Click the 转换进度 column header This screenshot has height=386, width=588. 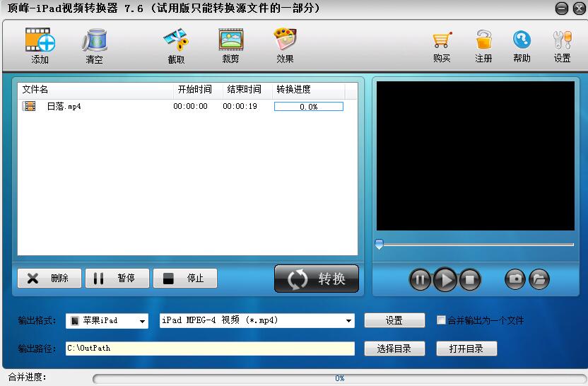308,89
